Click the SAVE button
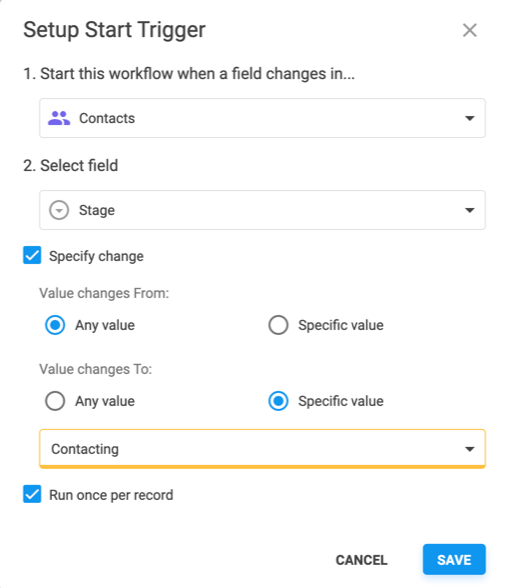Viewport: 505px width, 588px height. (454, 560)
